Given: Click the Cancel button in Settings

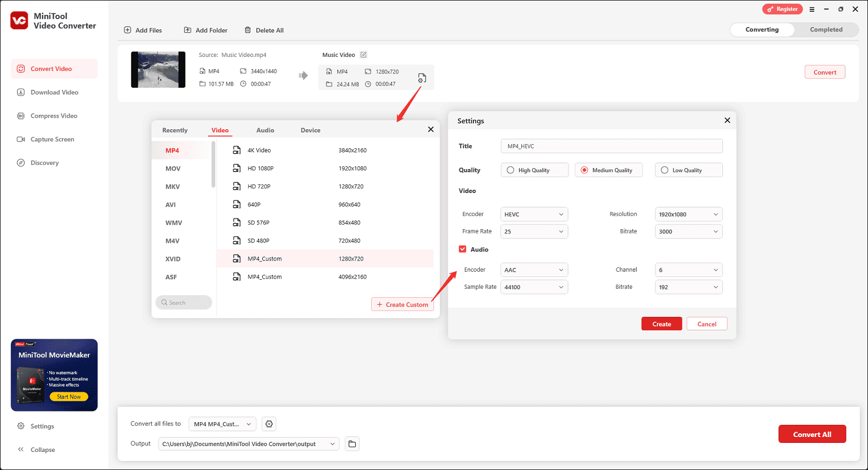Looking at the screenshot, I should click(x=707, y=324).
